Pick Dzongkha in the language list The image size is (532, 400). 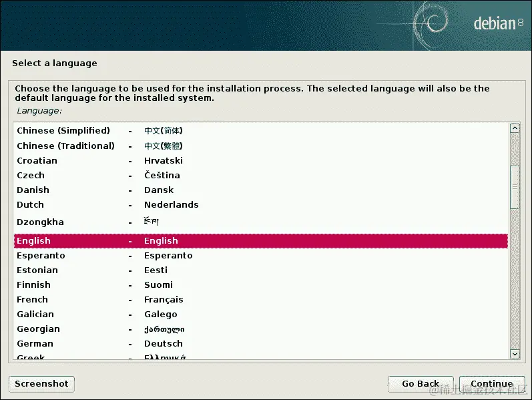(260, 222)
